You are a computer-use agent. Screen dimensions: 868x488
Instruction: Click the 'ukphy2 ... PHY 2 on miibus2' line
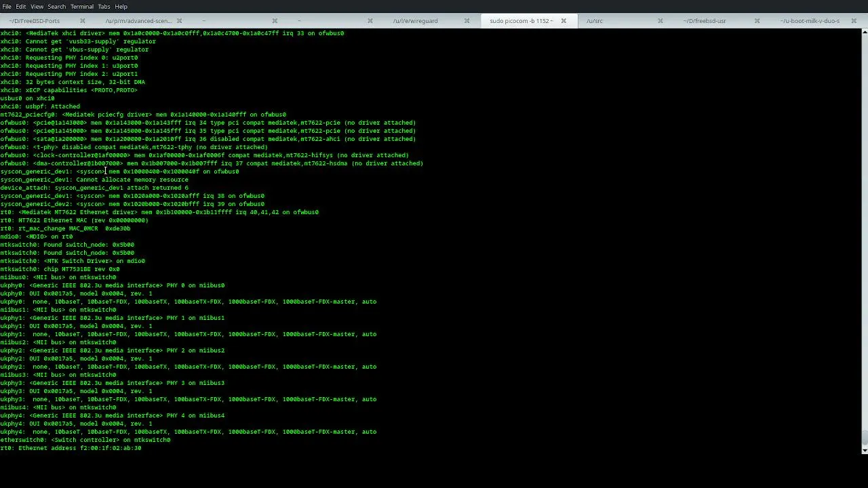click(112, 350)
